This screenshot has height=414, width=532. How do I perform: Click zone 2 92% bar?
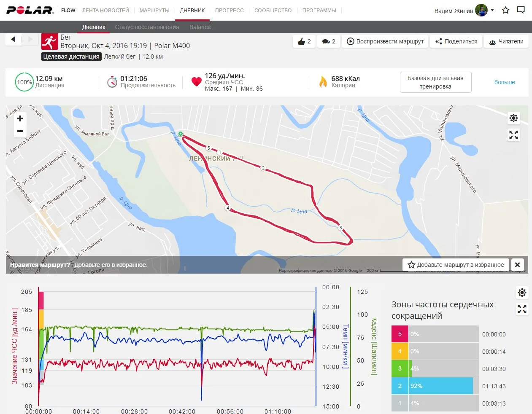[x=441, y=386]
